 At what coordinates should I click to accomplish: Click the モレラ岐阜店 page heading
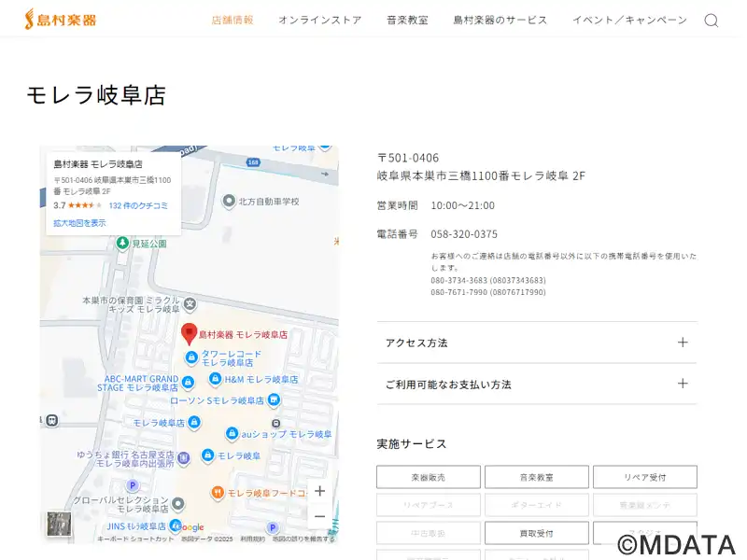(x=96, y=95)
